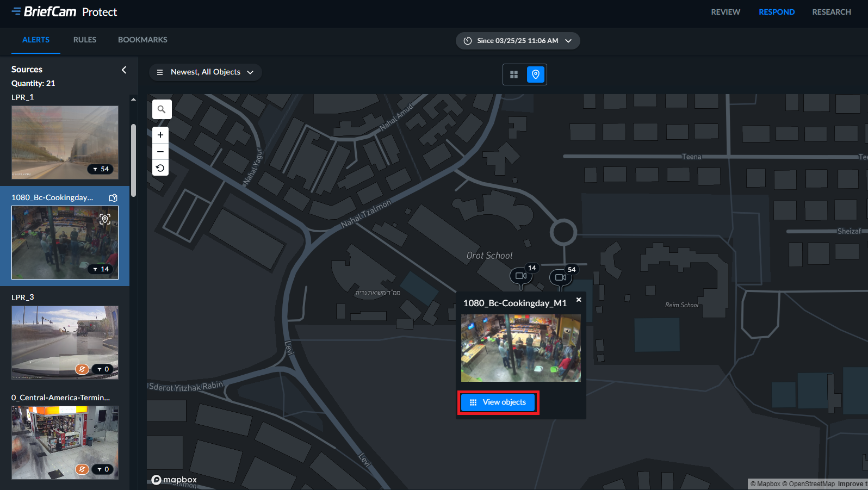The height and width of the screenshot is (490, 868).
Task: Click the camera map marker labeled 14
Action: point(521,276)
